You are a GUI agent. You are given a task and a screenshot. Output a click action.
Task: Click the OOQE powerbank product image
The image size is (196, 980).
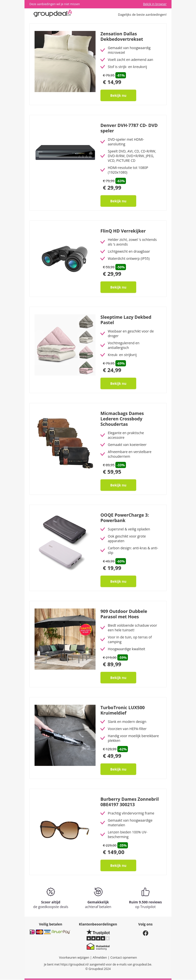(65, 542)
